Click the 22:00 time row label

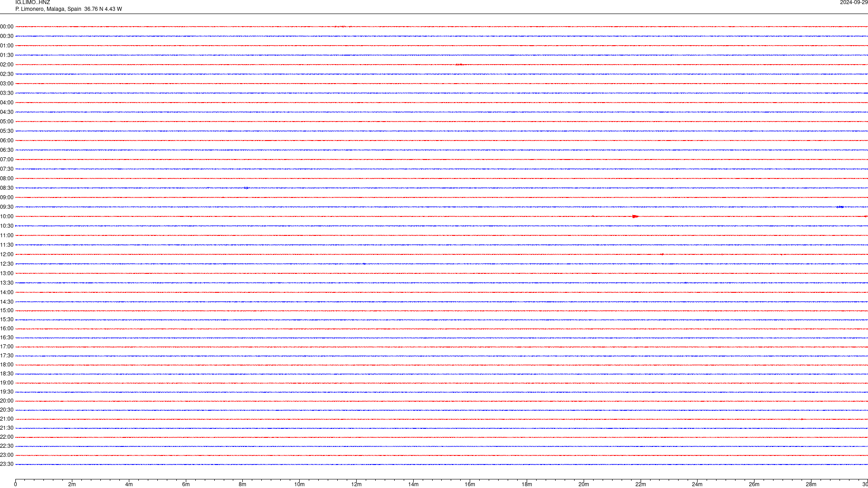(x=7, y=437)
